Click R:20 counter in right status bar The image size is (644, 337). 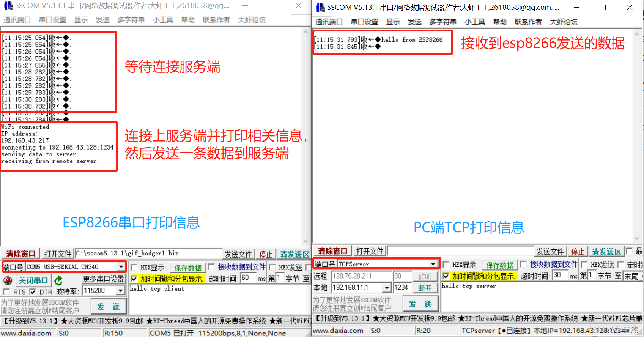pyautogui.click(x=423, y=331)
